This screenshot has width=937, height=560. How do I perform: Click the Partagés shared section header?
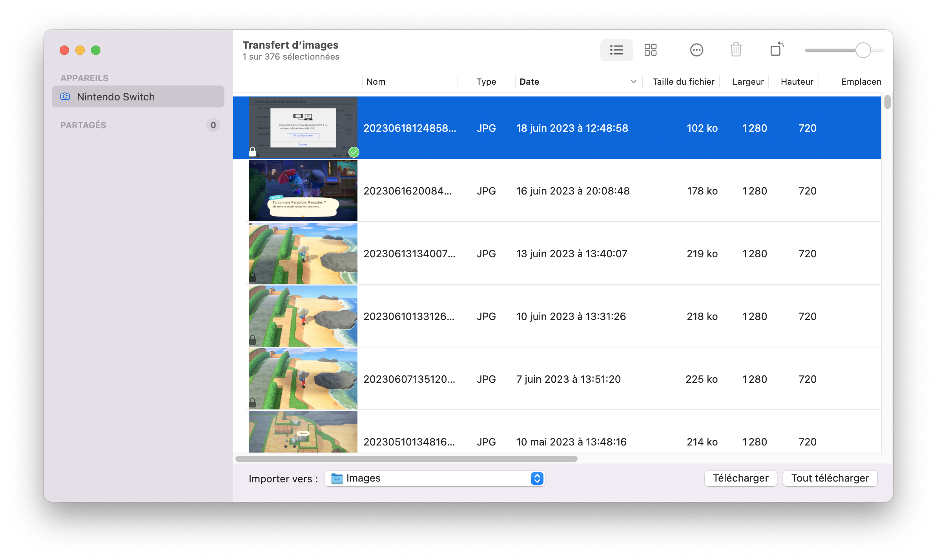(83, 125)
